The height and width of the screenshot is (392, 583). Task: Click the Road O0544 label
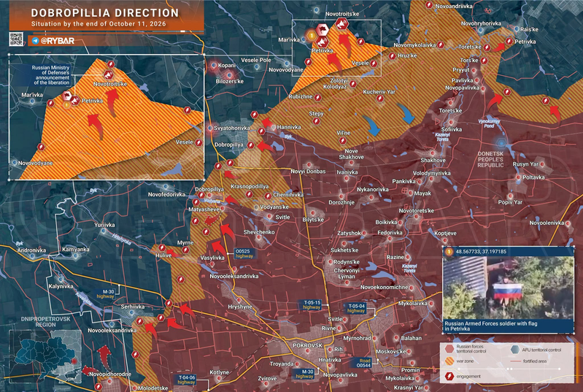364,363
